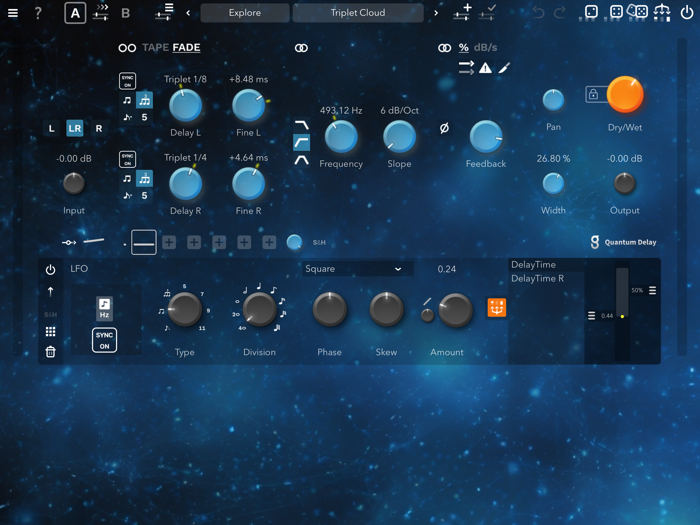This screenshot has height=525, width=700.
Task: Open the preset list browser icon
Action: tap(164, 12)
